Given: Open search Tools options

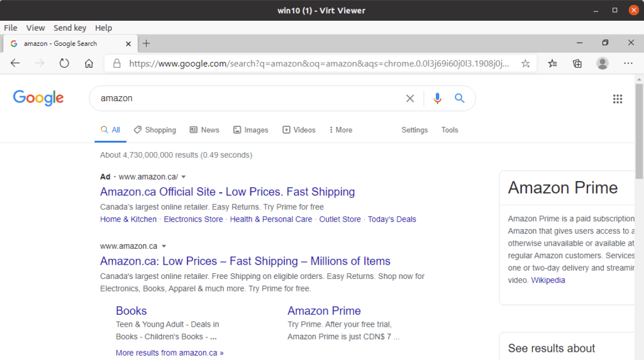Looking at the screenshot, I should click(x=449, y=129).
